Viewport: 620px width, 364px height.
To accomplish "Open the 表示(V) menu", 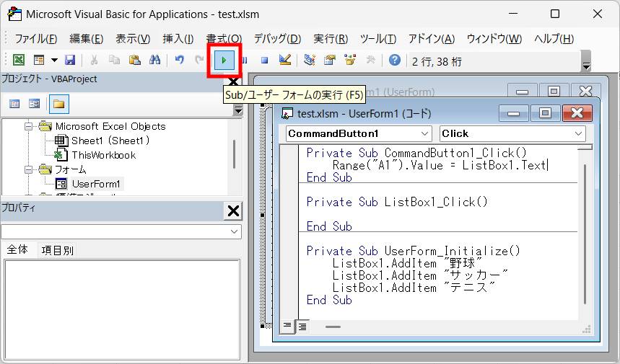I will [x=133, y=39].
